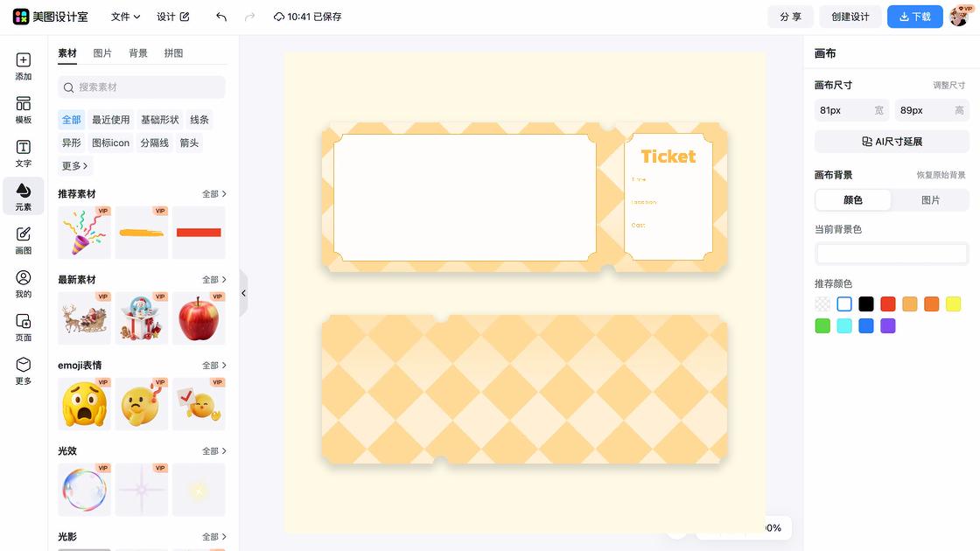The width and height of the screenshot is (980, 551).
Task: Collapse the left materials panel
Action: click(x=243, y=293)
